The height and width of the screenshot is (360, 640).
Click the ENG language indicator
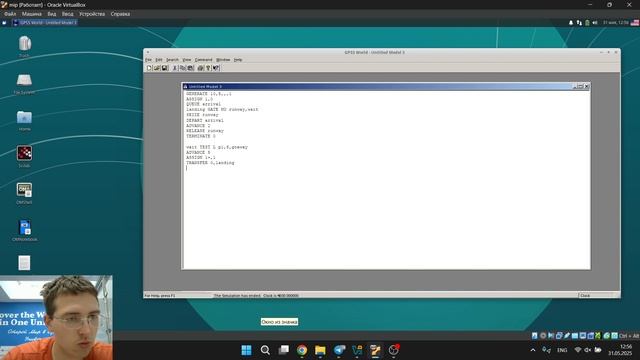point(562,350)
